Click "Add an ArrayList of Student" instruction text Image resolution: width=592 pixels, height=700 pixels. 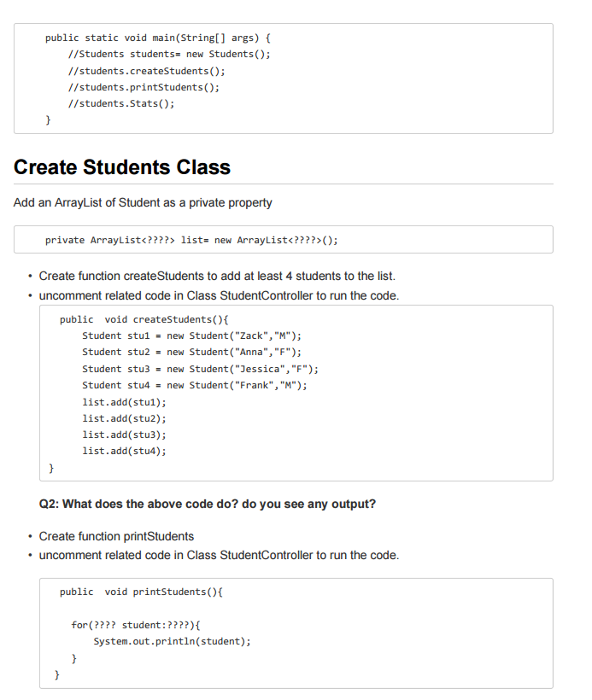coord(144,202)
